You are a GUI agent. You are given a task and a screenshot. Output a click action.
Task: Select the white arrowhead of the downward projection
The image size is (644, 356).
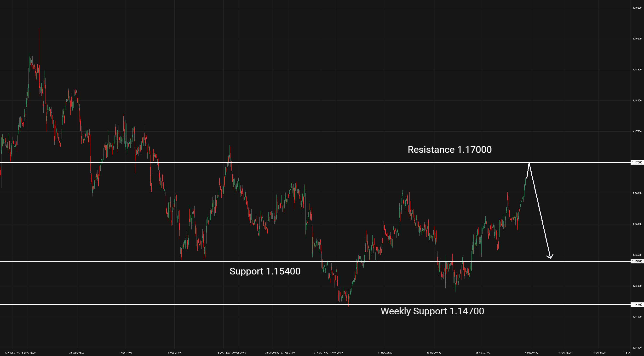click(550, 257)
